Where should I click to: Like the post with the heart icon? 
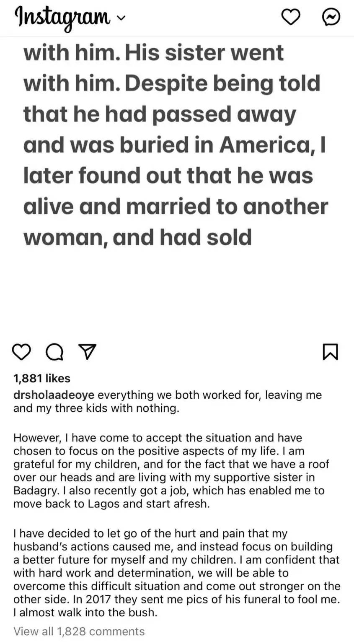click(21, 352)
